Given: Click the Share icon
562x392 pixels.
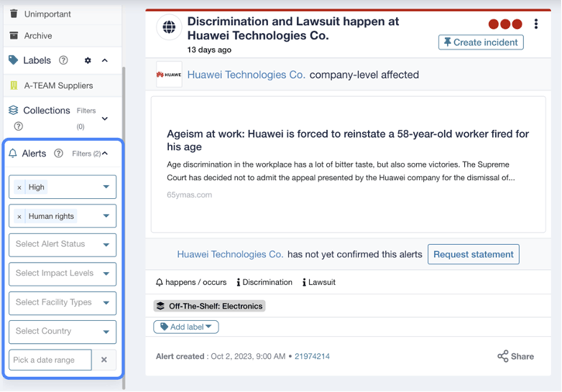Looking at the screenshot, I should (503, 356).
